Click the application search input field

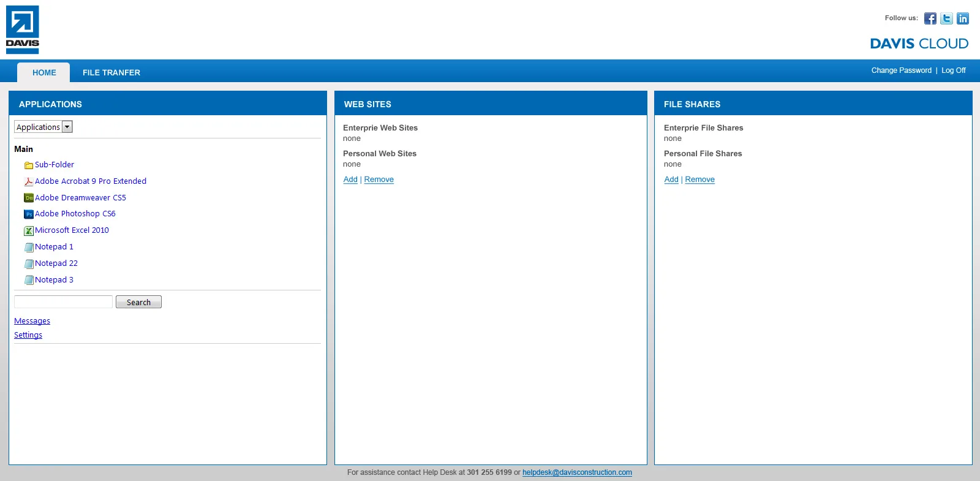64,302
